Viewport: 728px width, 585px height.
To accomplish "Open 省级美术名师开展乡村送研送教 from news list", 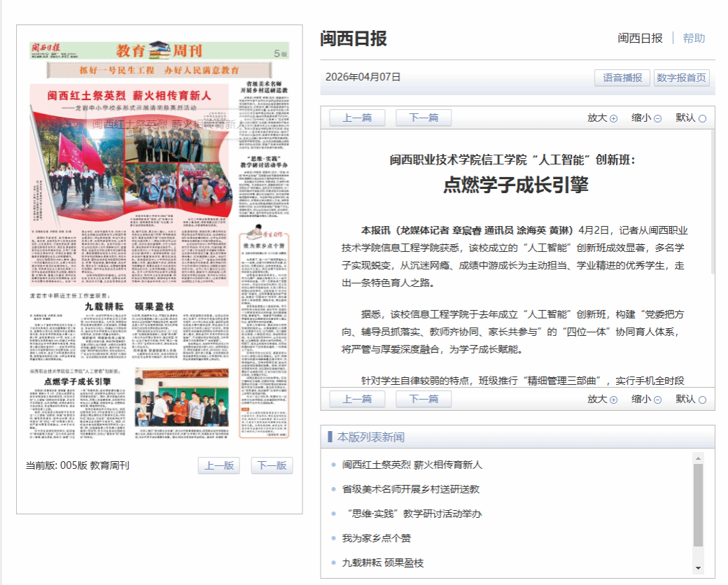I will coord(410,489).
